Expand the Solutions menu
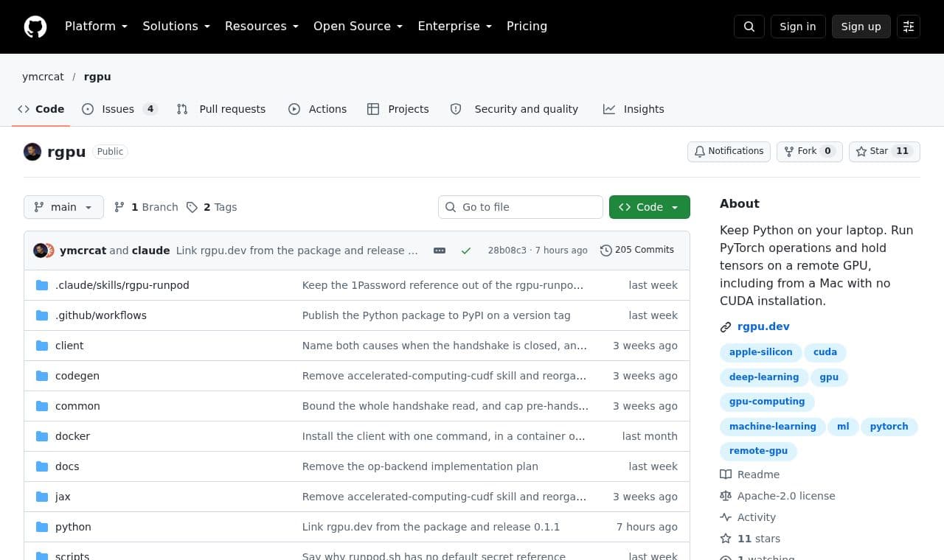The height and width of the screenshot is (560, 944). pos(176,27)
